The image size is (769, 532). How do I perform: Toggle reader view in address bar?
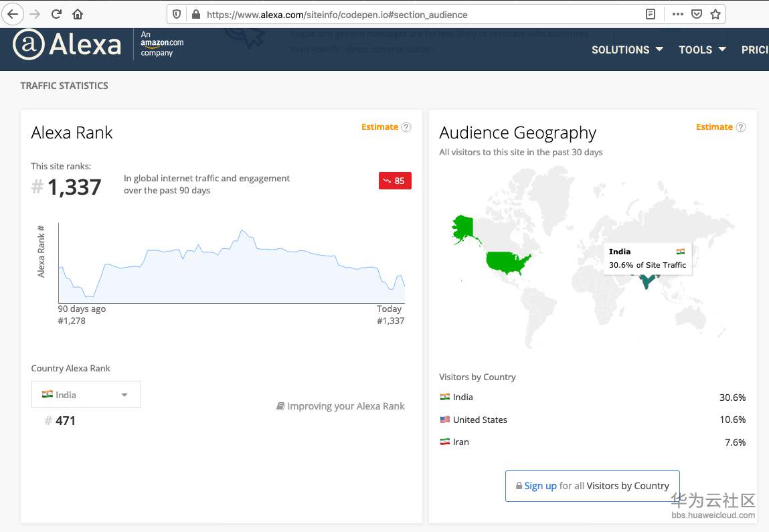click(651, 14)
